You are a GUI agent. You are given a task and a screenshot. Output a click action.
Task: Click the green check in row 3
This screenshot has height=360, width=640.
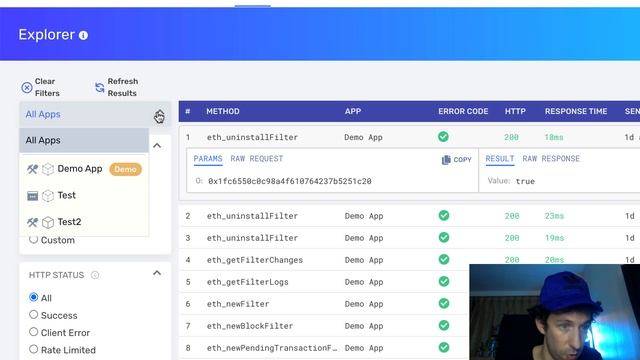pyautogui.click(x=444, y=238)
